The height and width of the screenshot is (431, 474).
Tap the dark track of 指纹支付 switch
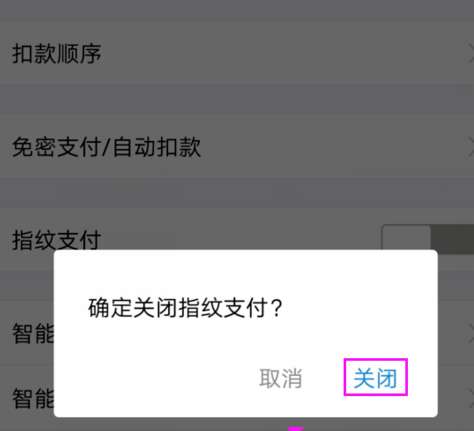pos(452,238)
